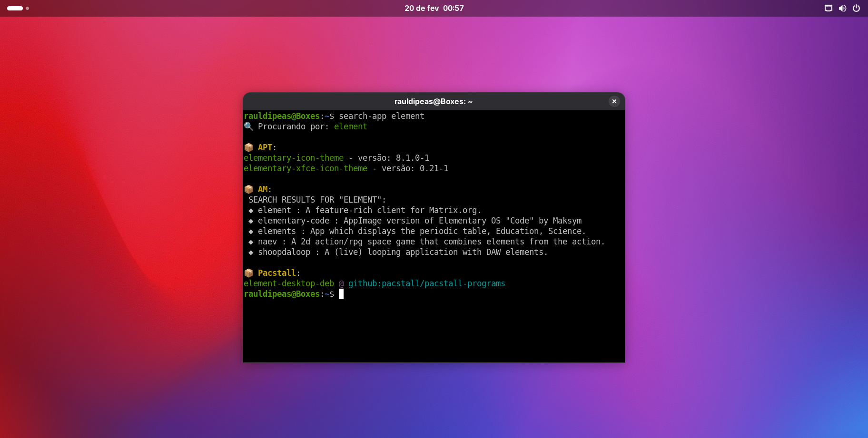Click the magnifying glass emoji beside Procurando
868x438 pixels.
click(248, 127)
